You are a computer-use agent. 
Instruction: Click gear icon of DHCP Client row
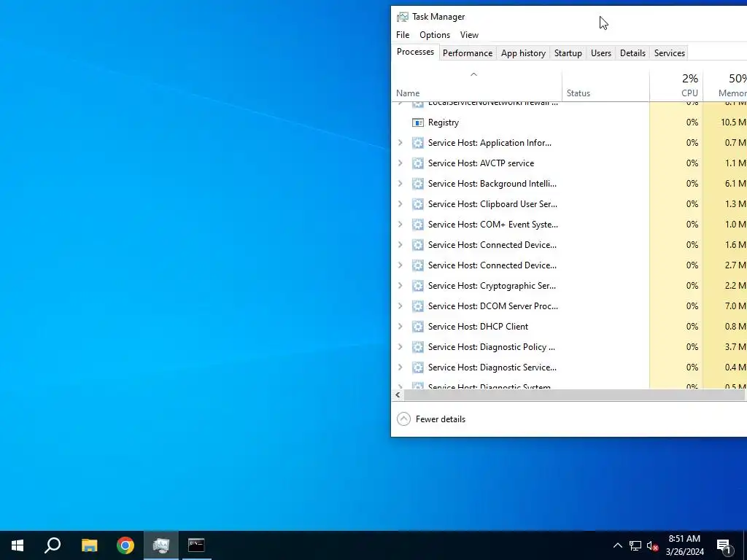[x=418, y=327]
